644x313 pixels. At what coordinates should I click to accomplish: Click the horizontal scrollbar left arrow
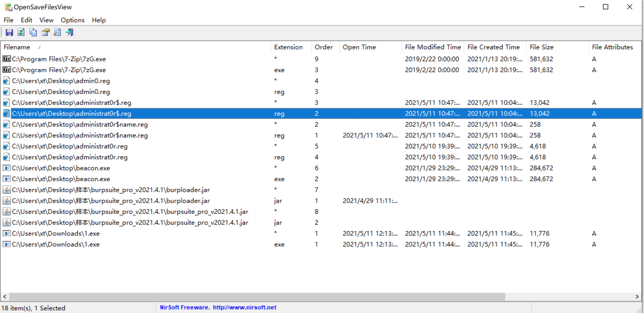click(5, 297)
